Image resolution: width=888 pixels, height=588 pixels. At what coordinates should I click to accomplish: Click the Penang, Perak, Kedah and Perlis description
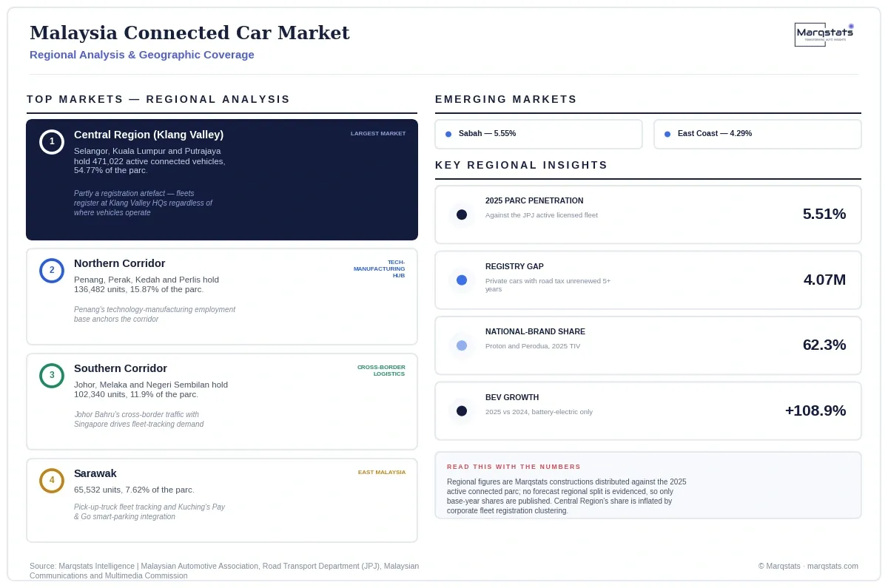[x=147, y=285]
